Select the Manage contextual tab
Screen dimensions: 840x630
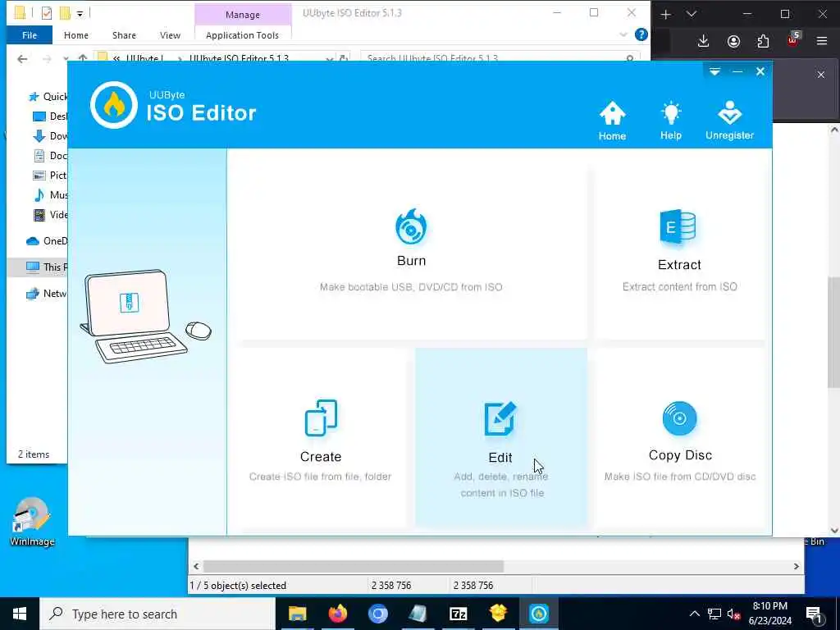[243, 15]
